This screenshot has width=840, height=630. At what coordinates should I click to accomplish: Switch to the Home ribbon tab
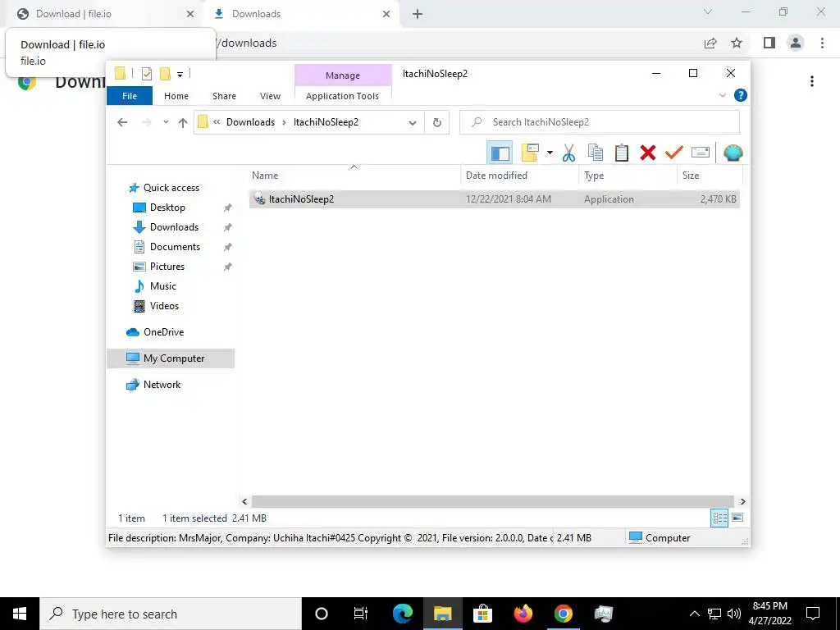(x=176, y=96)
